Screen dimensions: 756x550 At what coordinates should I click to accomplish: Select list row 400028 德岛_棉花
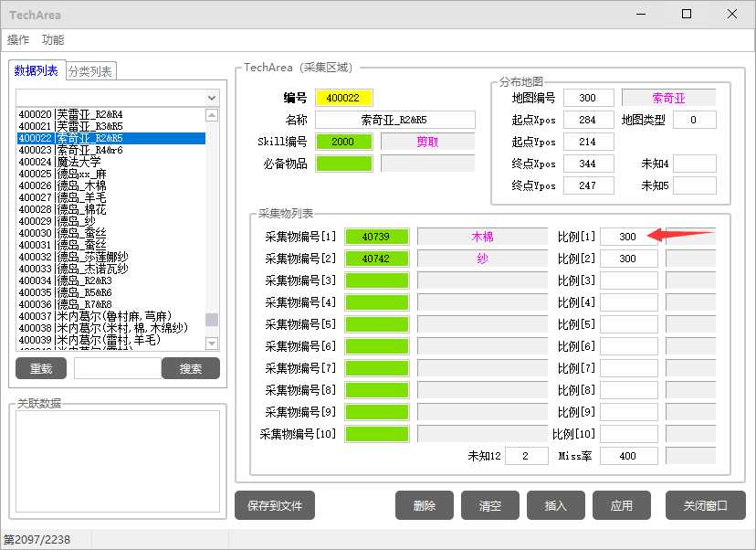(x=110, y=209)
